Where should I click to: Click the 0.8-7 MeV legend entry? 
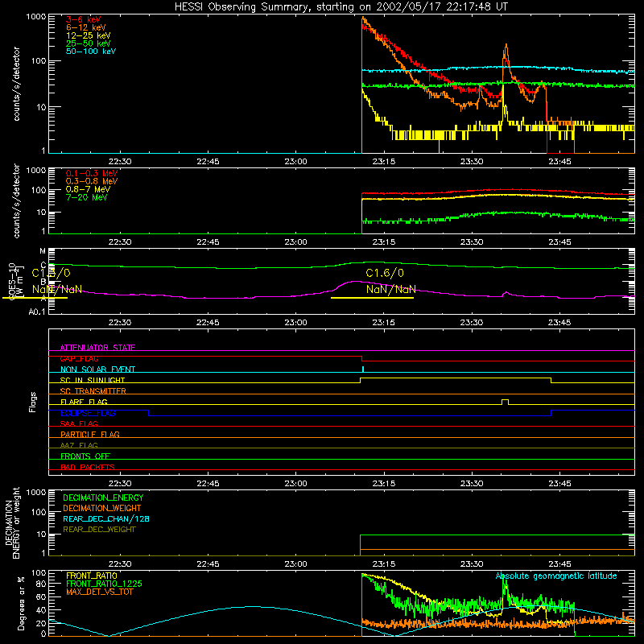tap(88, 189)
